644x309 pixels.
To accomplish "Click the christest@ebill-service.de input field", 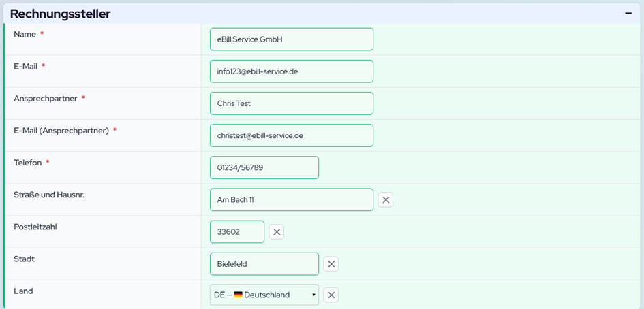I will 291,135.
